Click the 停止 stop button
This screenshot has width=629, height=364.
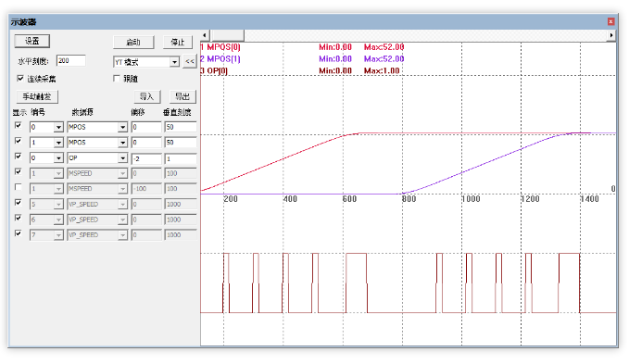pos(178,42)
